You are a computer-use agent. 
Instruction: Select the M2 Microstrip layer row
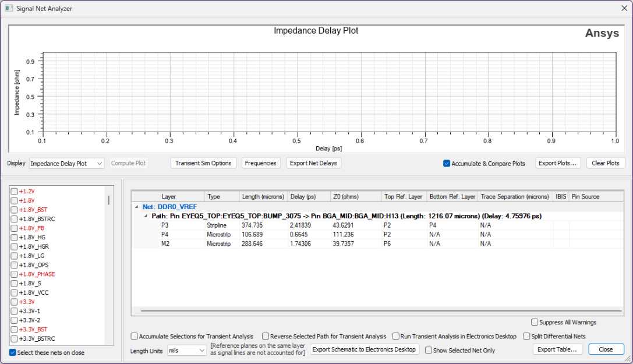tap(377, 244)
